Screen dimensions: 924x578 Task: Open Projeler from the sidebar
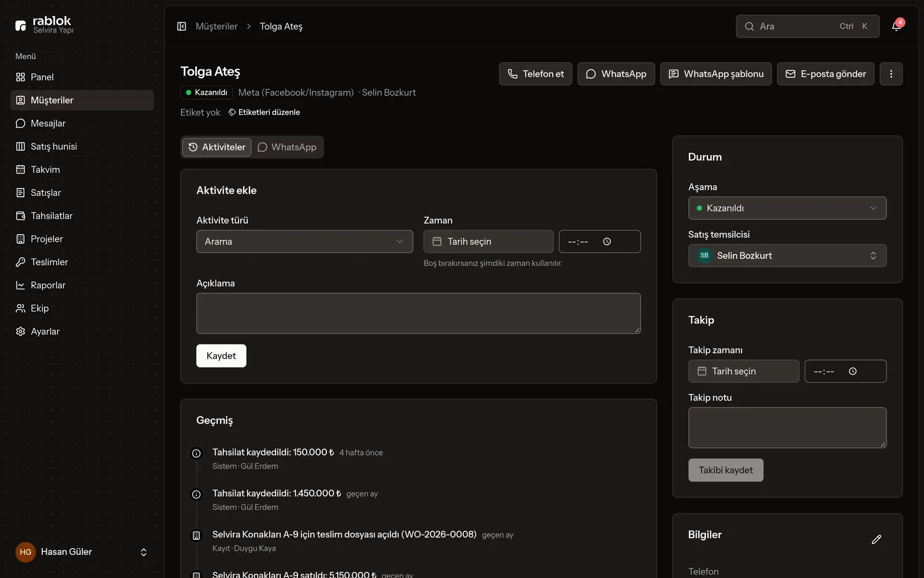[x=82, y=239]
